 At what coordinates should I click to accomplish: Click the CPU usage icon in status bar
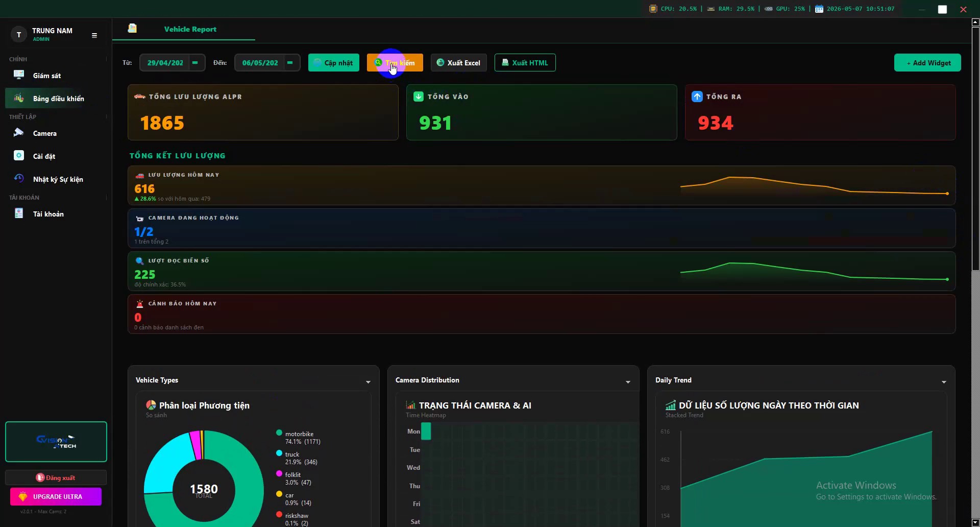pos(653,9)
